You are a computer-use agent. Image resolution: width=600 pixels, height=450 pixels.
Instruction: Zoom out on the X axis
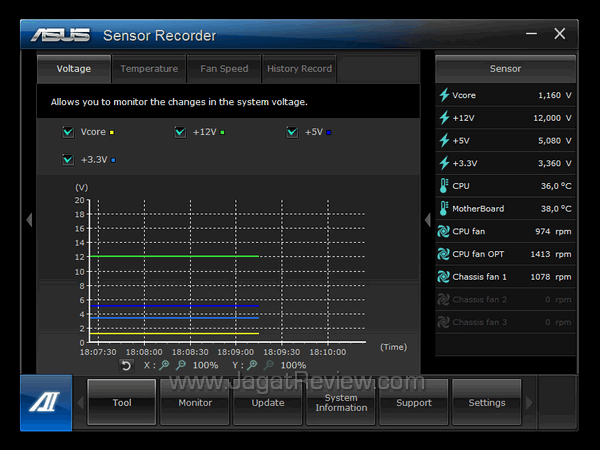click(181, 365)
